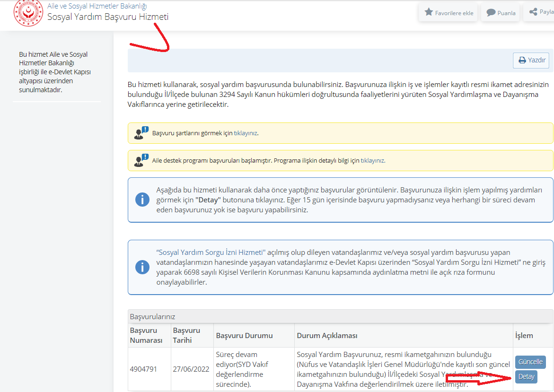The image size is (554, 392).
Task: Click the Başvuru Durumu column header
Action: [244, 336]
